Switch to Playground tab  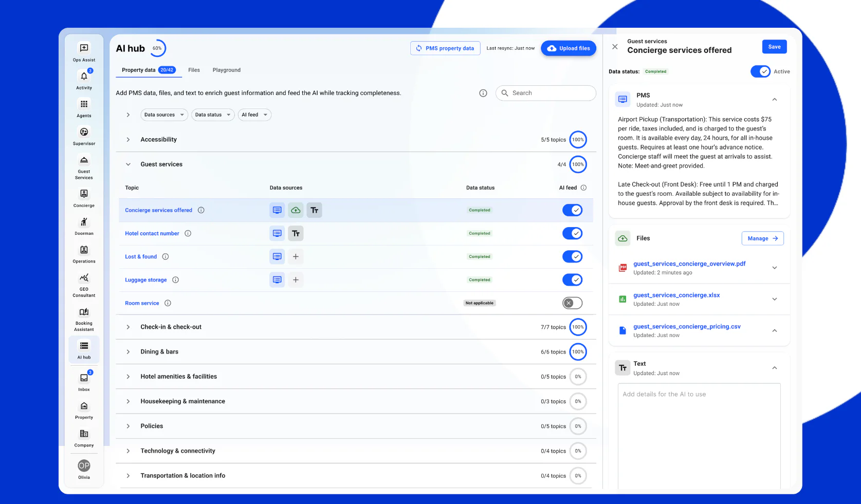coord(227,70)
